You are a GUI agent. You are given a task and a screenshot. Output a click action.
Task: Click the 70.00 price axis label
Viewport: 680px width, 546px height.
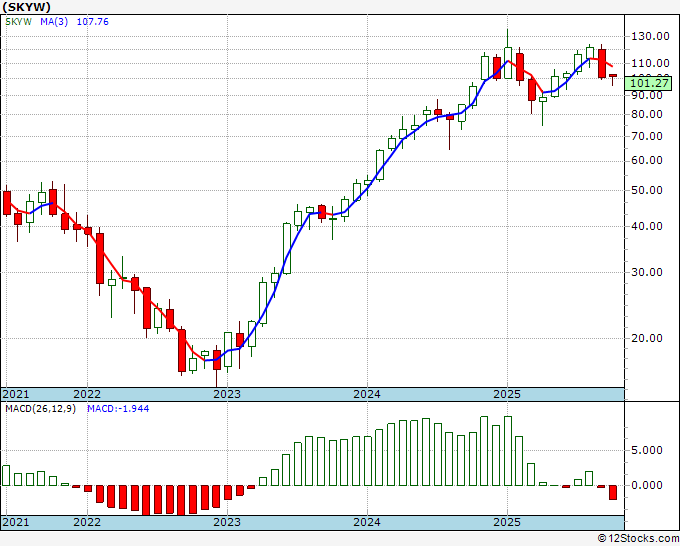647,136
